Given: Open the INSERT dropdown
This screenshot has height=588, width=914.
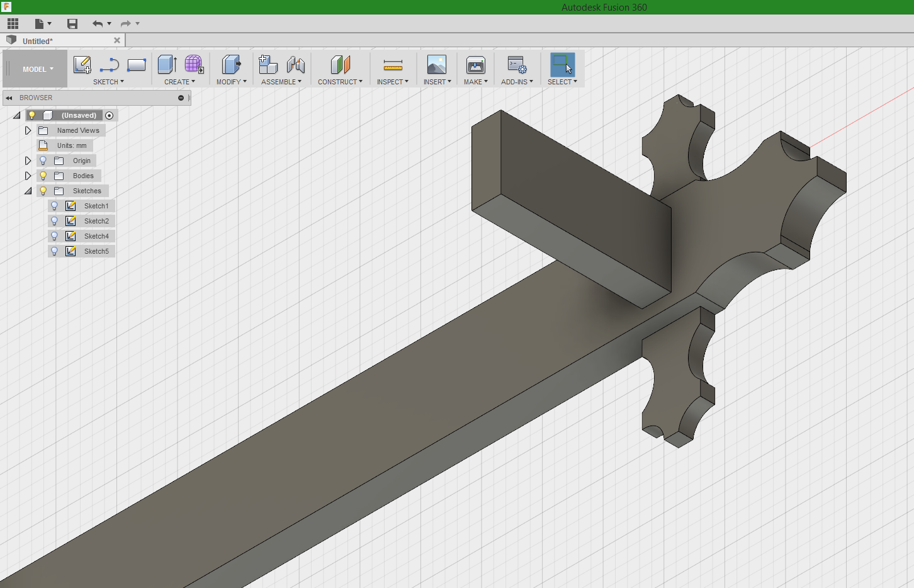Looking at the screenshot, I should pyautogui.click(x=437, y=82).
